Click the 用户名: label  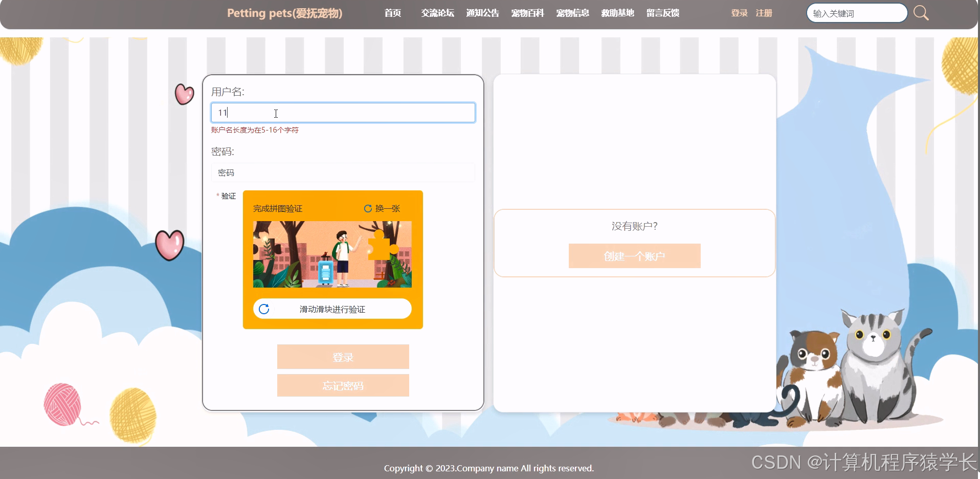pyautogui.click(x=228, y=92)
